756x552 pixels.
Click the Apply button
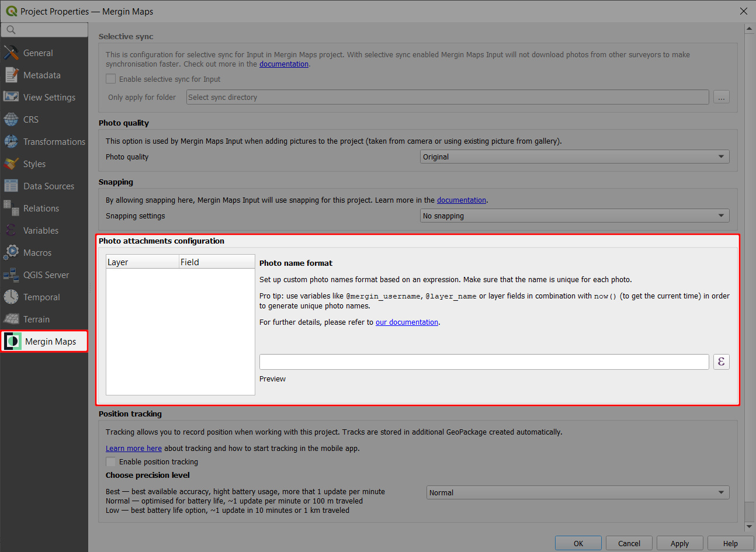point(680,543)
